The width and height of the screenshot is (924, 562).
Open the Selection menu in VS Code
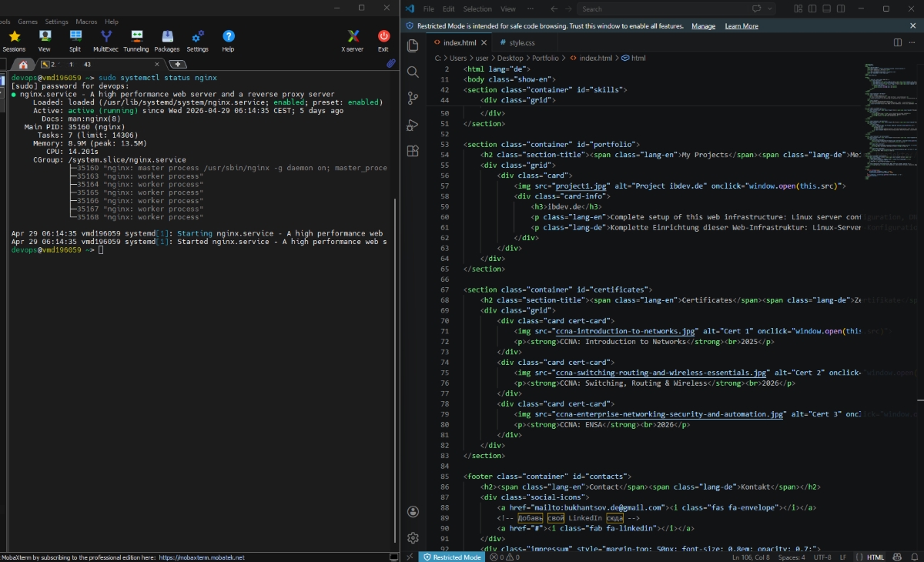point(477,8)
